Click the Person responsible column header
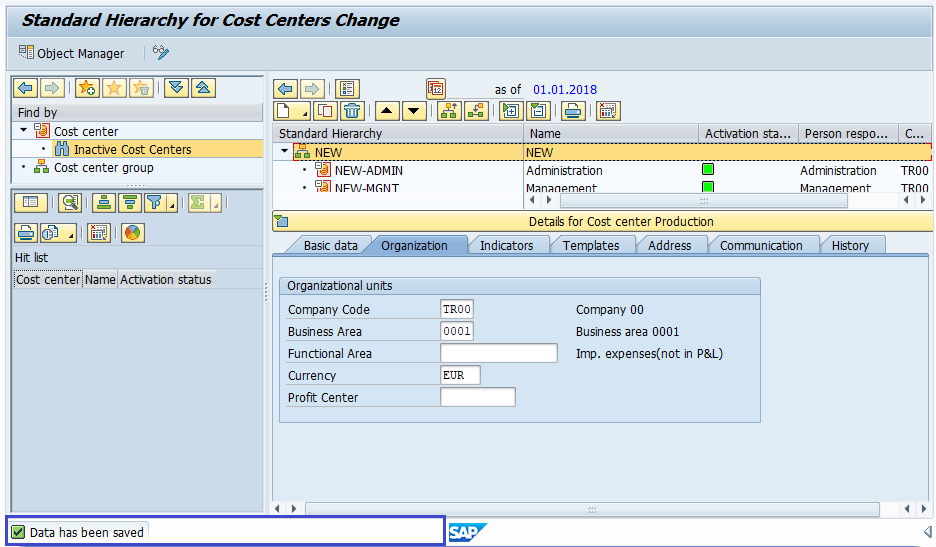The image size is (936, 547). tap(848, 133)
